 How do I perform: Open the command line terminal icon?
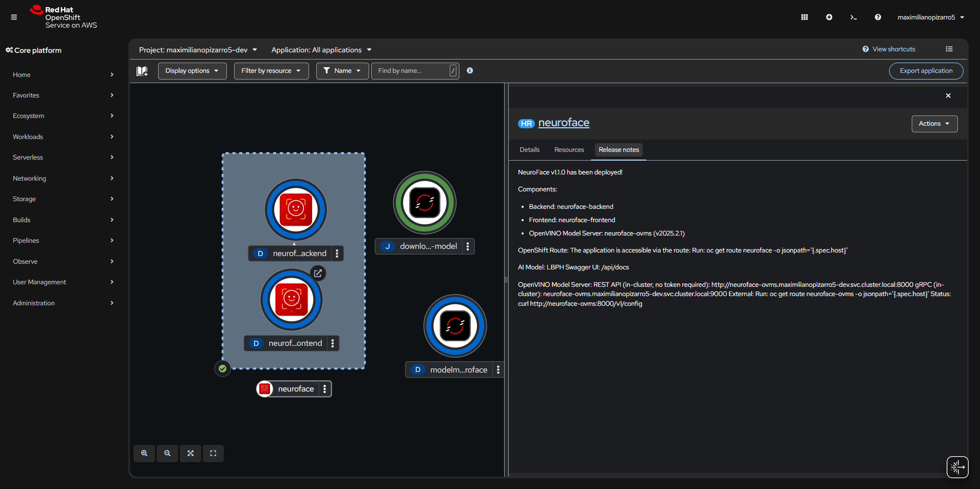pos(853,17)
